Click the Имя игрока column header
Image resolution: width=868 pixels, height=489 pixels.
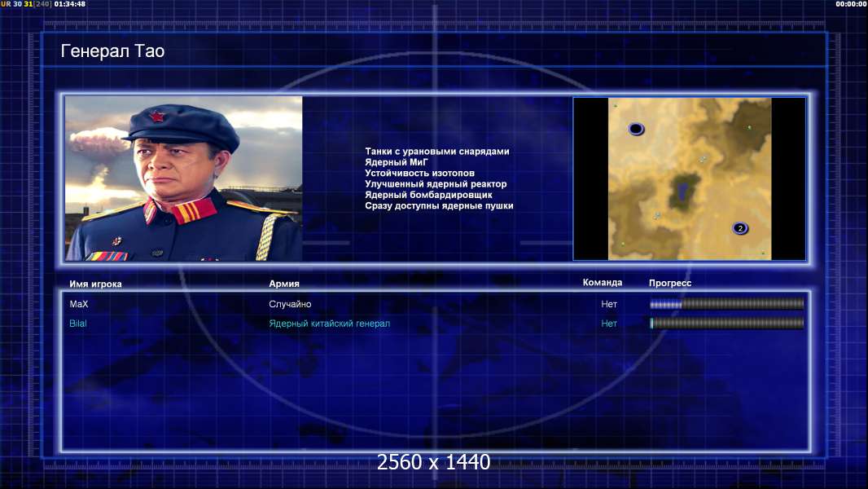tap(95, 284)
